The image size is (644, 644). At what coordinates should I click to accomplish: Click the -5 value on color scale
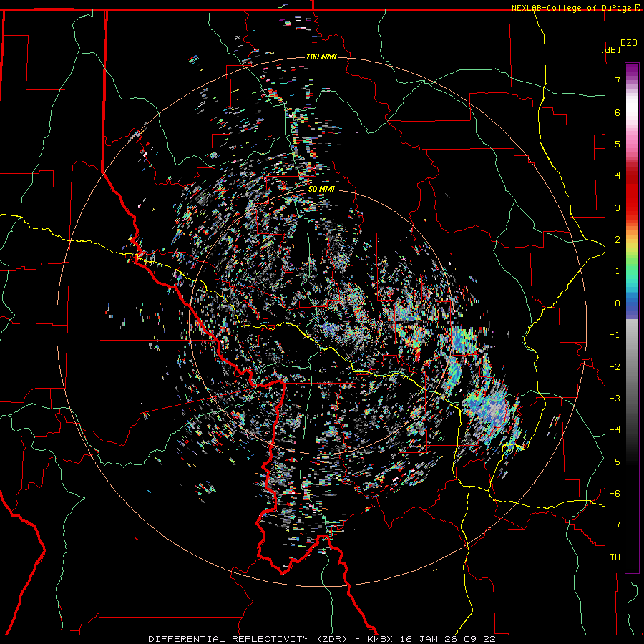615,462
